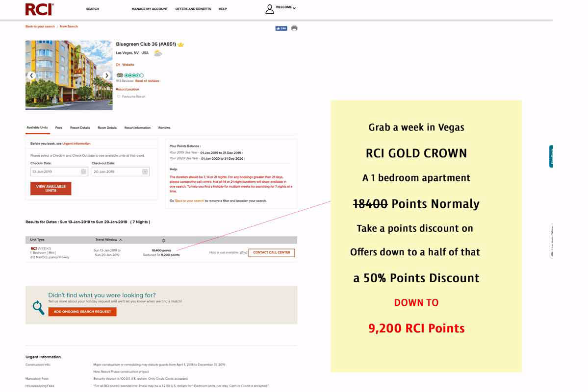This screenshot has height=392, width=588.
Task: Open the teal Feedback side tab
Action: pyautogui.click(x=551, y=156)
